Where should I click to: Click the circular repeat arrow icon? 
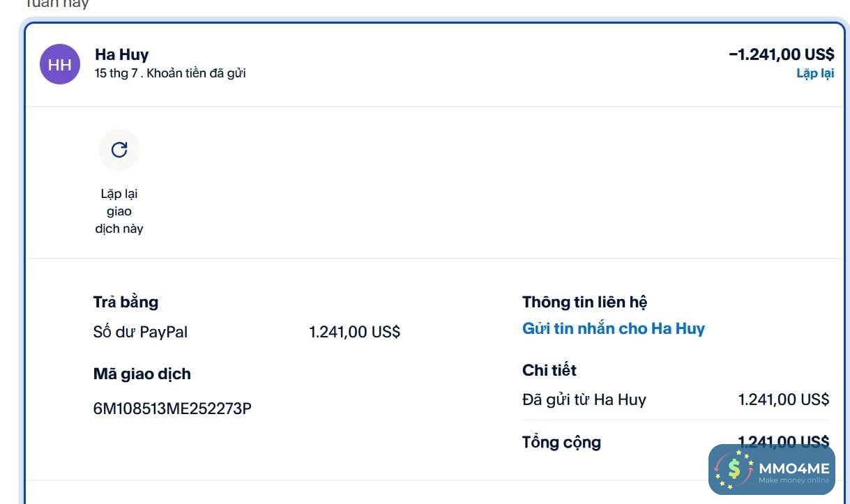119,150
